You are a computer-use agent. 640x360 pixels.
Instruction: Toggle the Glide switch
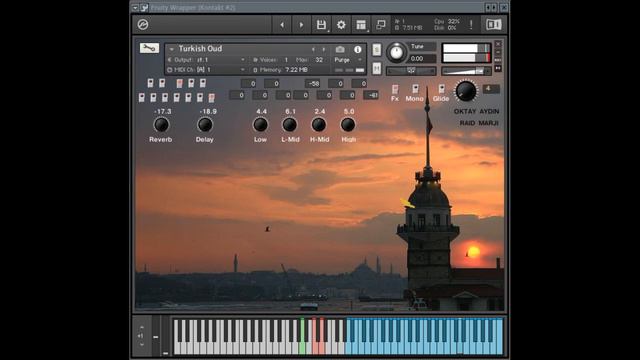click(442, 89)
